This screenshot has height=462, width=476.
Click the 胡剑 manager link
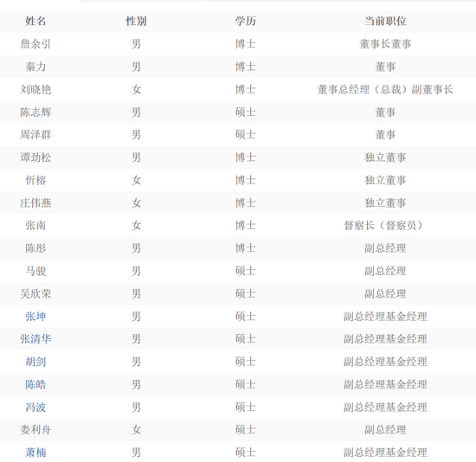pyautogui.click(x=35, y=362)
